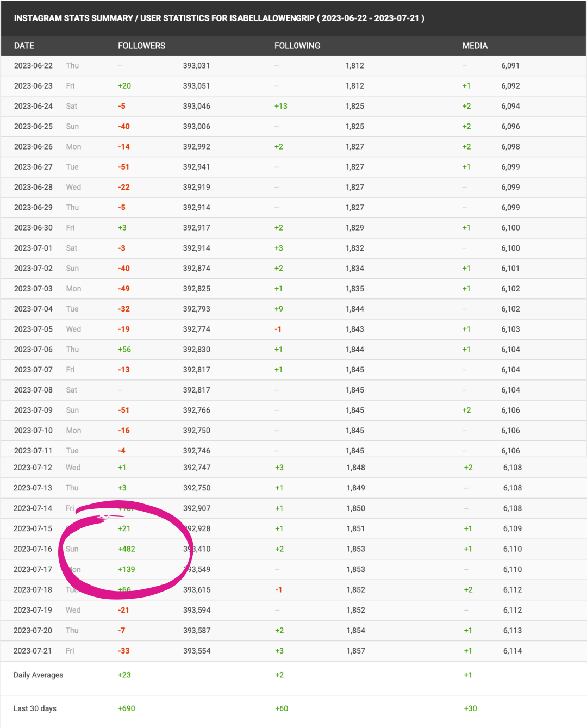
Task: Click the +60 following total
Action: (282, 708)
